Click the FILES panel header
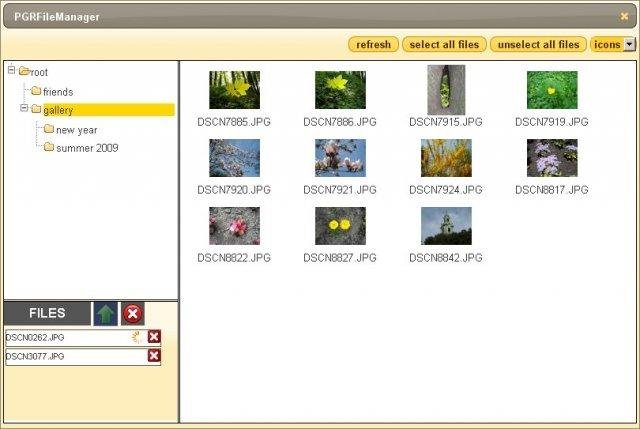 pos(47,313)
